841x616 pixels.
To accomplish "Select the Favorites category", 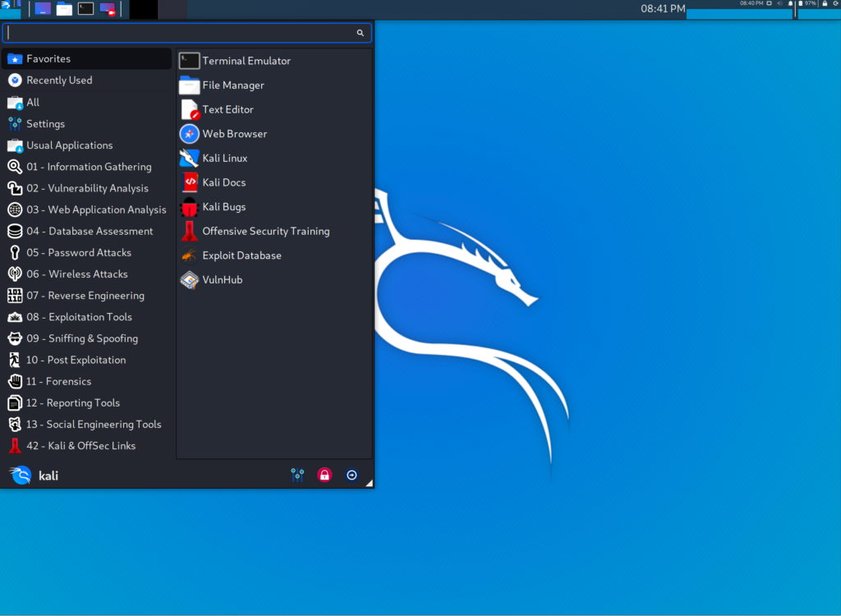I will (x=87, y=58).
